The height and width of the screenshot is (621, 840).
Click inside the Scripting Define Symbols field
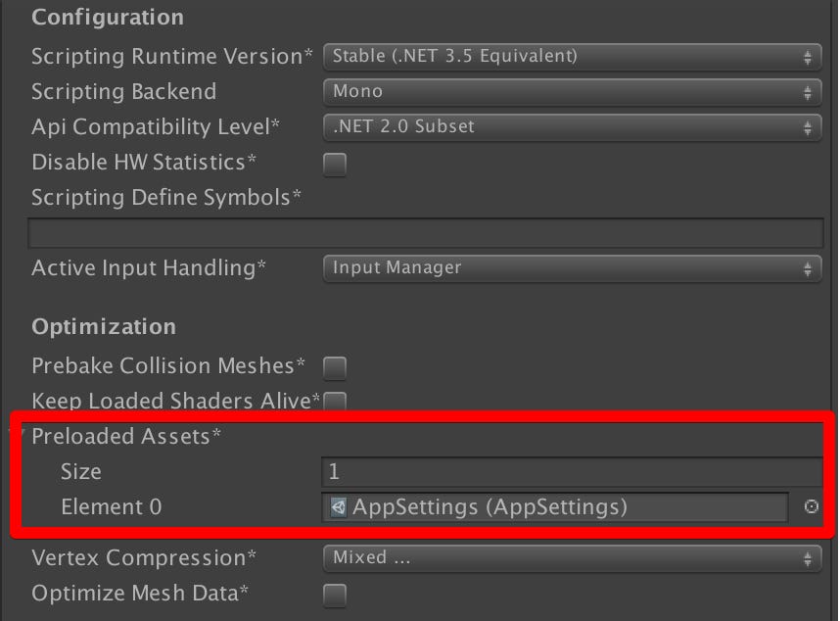(x=421, y=232)
